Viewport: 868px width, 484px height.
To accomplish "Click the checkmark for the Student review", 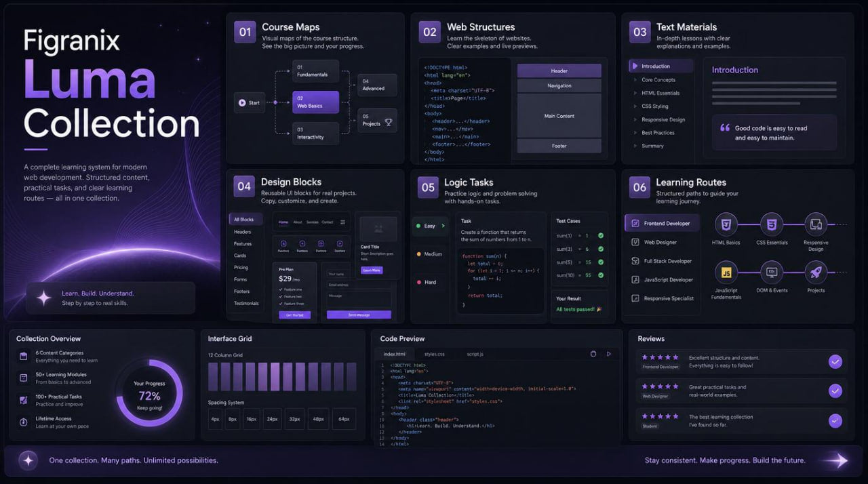I will 835,420.
